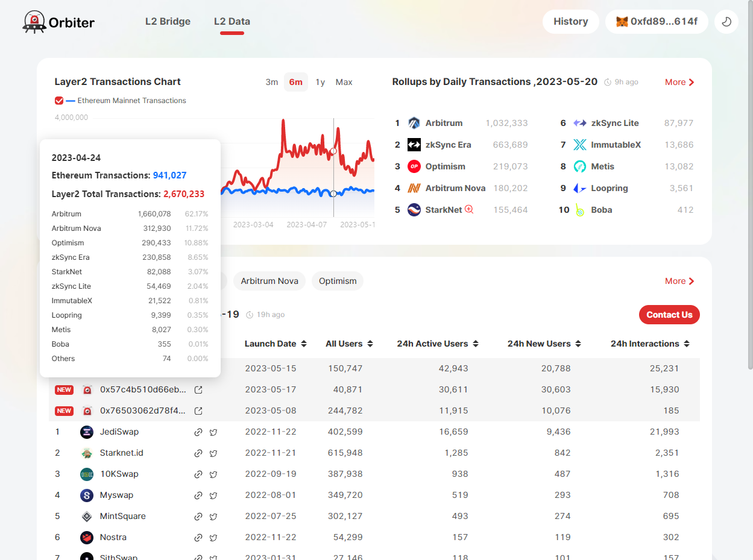The height and width of the screenshot is (560, 753).
Task: Click the 10KSwap website link icon
Action: (198, 474)
